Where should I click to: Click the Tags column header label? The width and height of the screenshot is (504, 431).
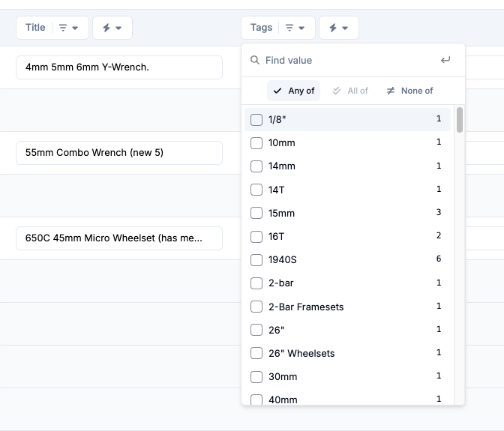261,28
